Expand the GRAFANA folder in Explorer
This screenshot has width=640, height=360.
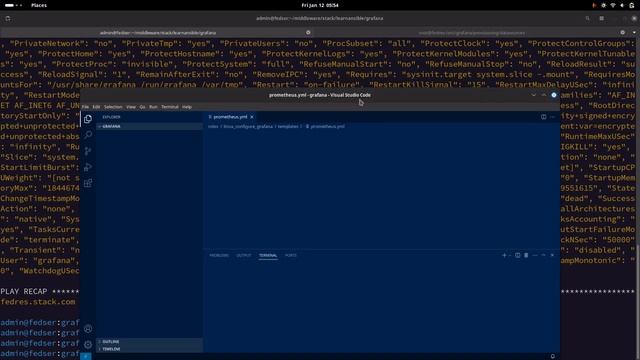click(149, 127)
